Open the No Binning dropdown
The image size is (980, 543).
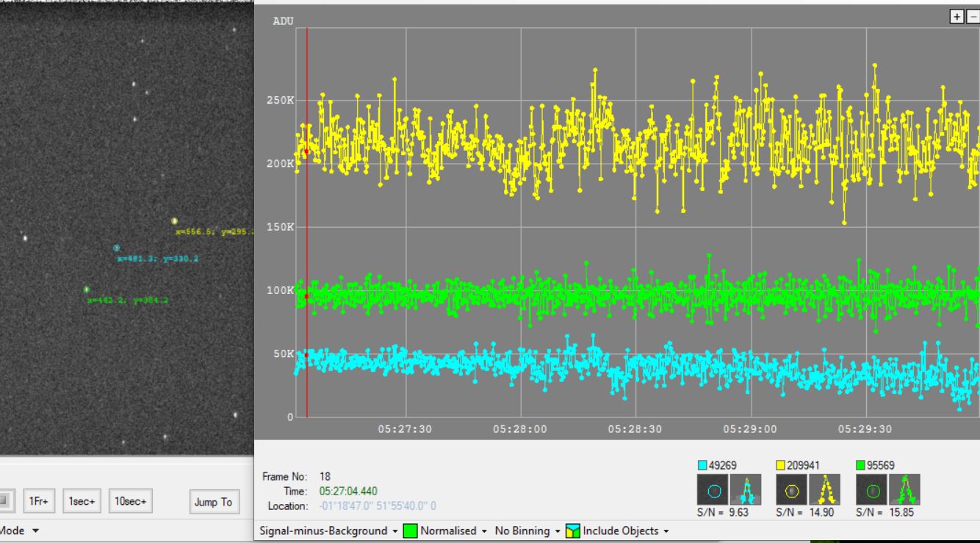[x=527, y=531]
